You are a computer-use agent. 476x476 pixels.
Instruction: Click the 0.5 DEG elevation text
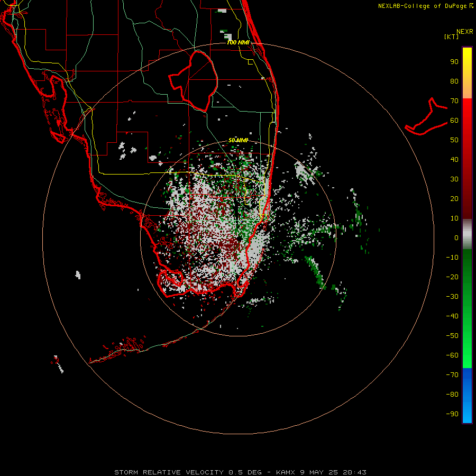pyautogui.click(x=245, y=472)
